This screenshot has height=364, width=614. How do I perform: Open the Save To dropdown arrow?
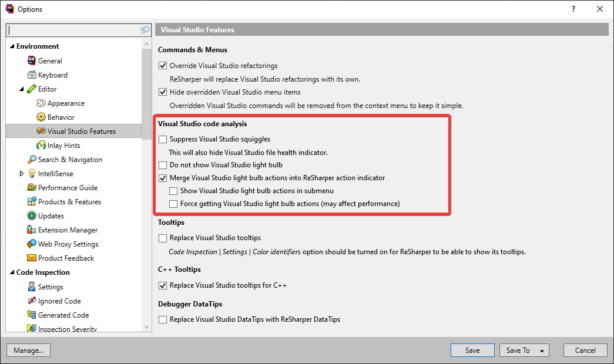[x=542, y=350]
